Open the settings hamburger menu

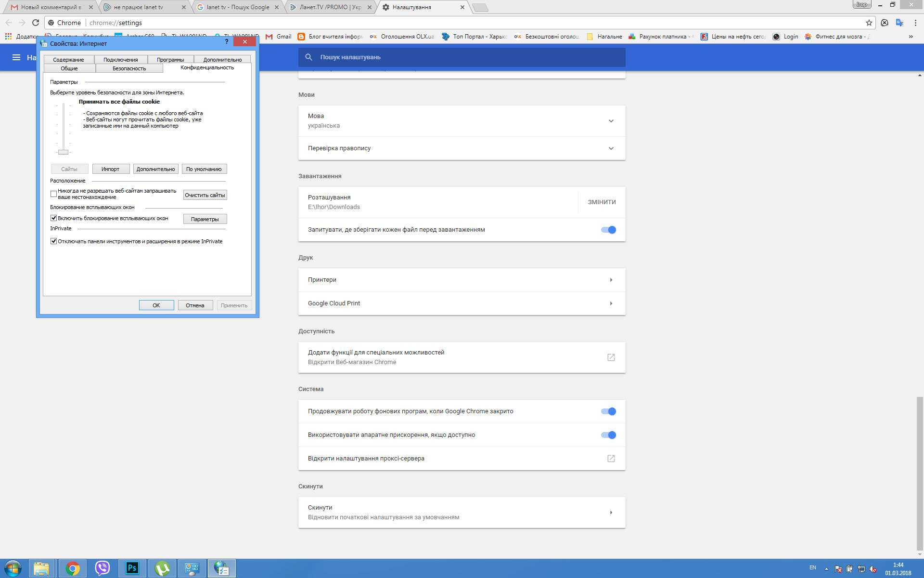pos(16,57)
